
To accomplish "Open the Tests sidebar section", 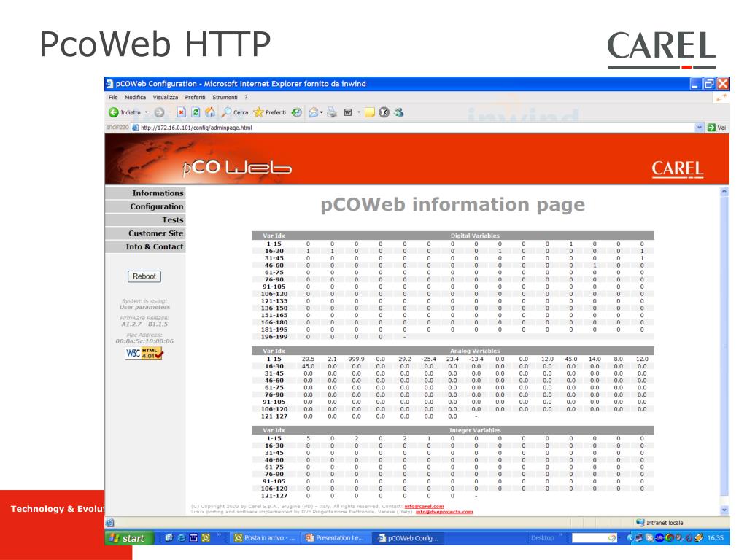I will point(145,219).
